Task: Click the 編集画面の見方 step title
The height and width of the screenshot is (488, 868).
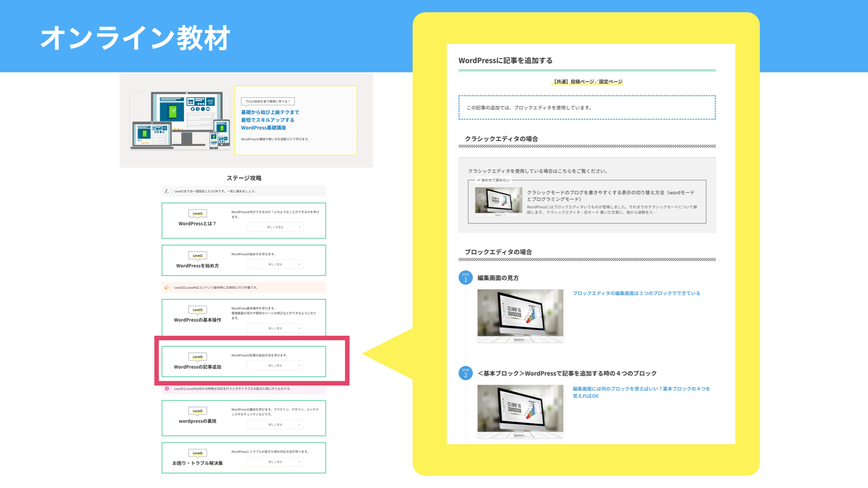Action: [x=498, y=278]
